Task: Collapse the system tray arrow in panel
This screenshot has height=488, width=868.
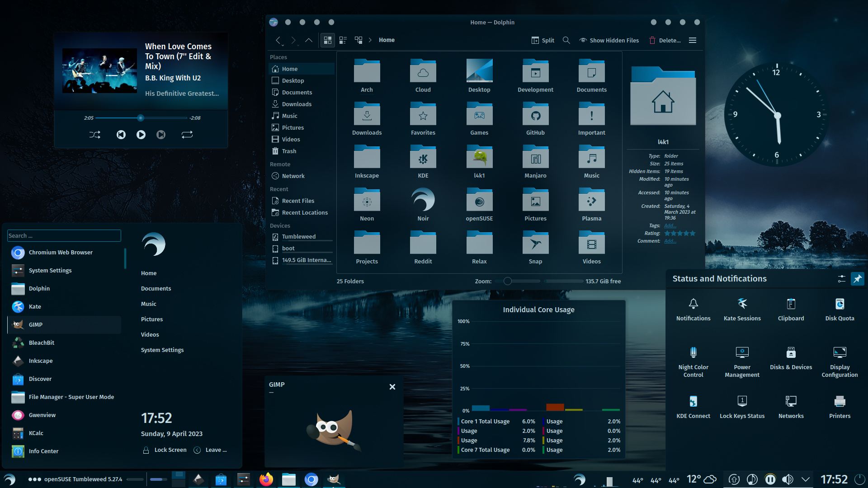Action: coord(806,479)
